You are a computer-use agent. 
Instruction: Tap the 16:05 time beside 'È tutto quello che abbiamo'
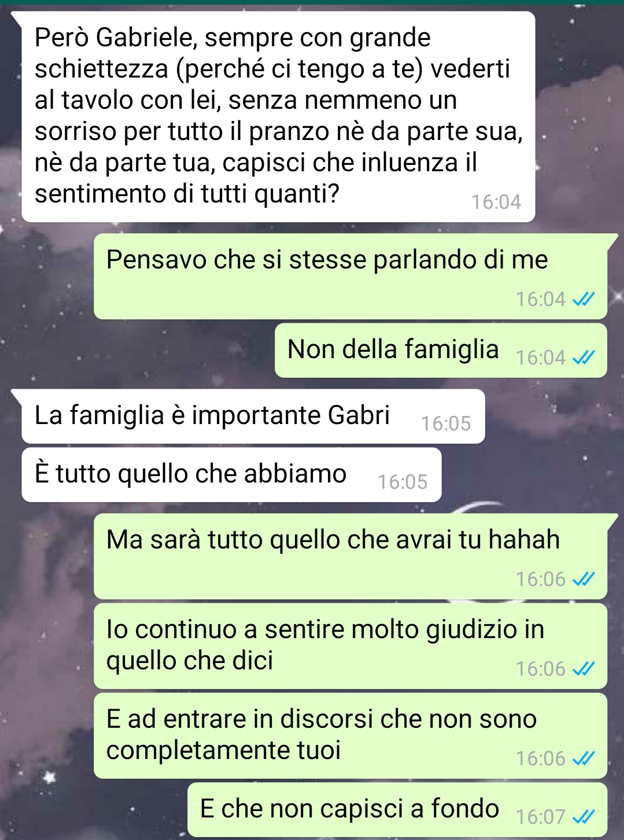[x=403, y=482]
